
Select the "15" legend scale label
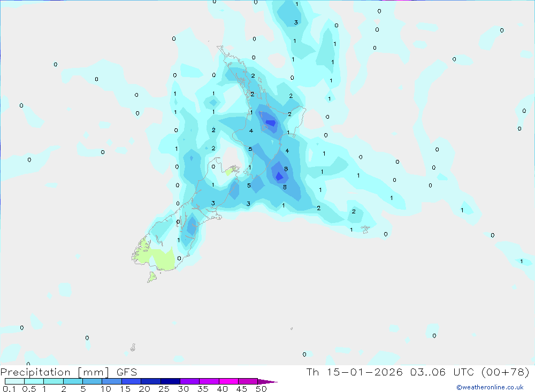125,389
